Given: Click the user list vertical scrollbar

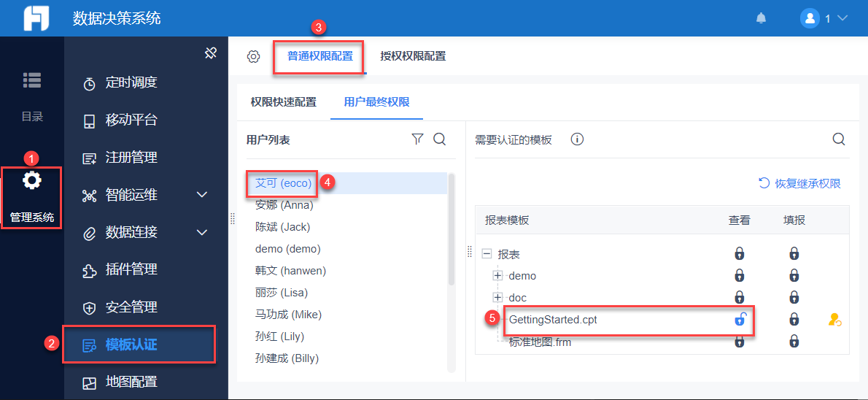Looking at the screenshot, I should [452, 228].
